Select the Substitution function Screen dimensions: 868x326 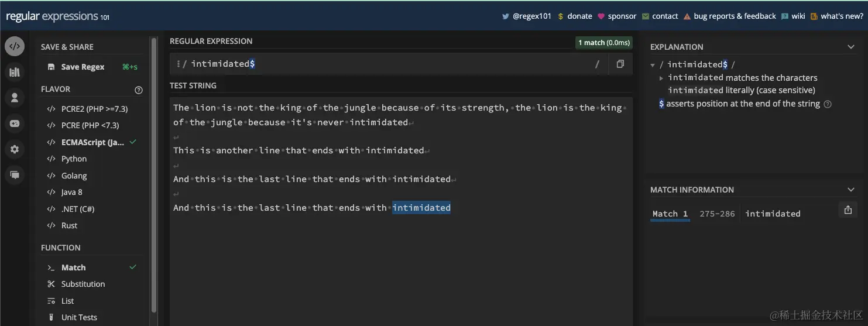point(83,284)
